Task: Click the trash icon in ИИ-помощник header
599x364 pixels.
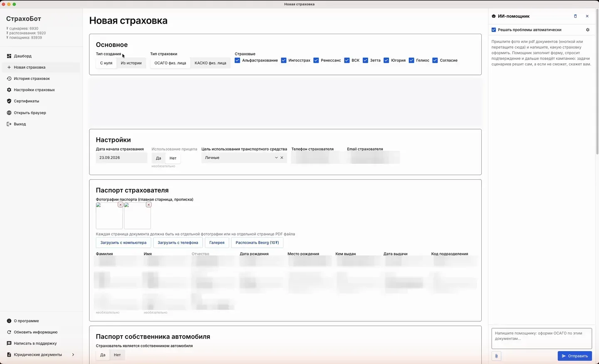Action: tap(575, 16)
